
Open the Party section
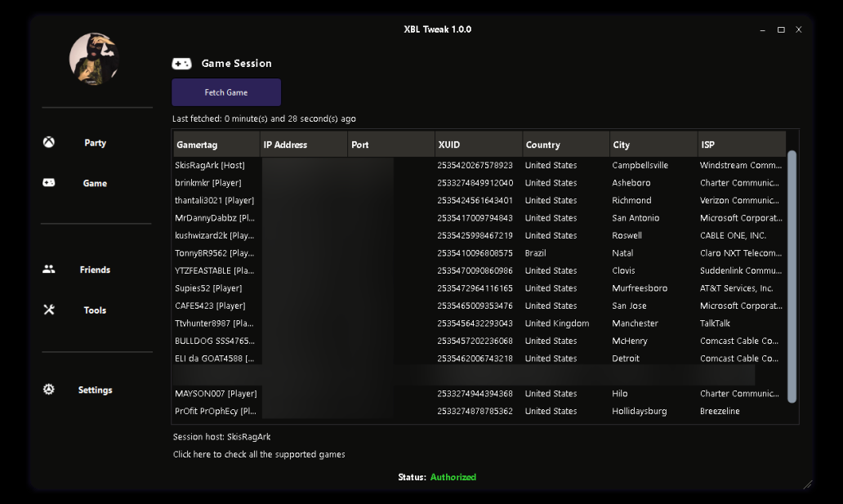coord(95,143)
